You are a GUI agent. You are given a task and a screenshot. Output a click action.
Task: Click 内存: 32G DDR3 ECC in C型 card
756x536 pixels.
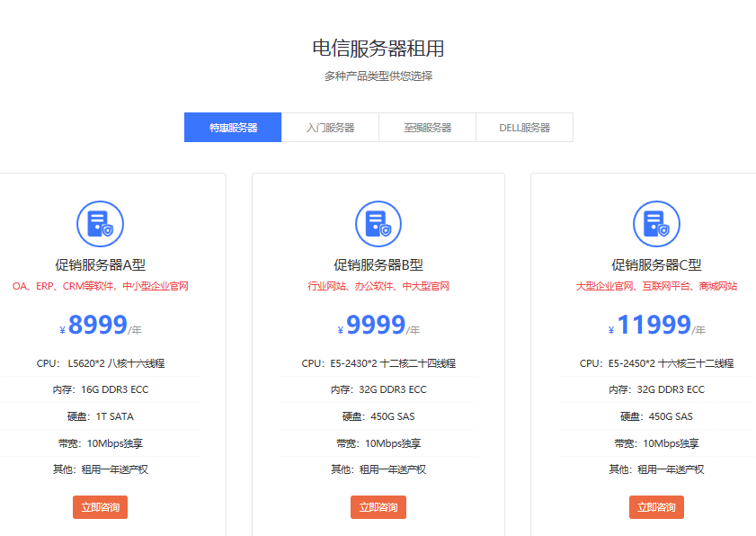point(656,389)
